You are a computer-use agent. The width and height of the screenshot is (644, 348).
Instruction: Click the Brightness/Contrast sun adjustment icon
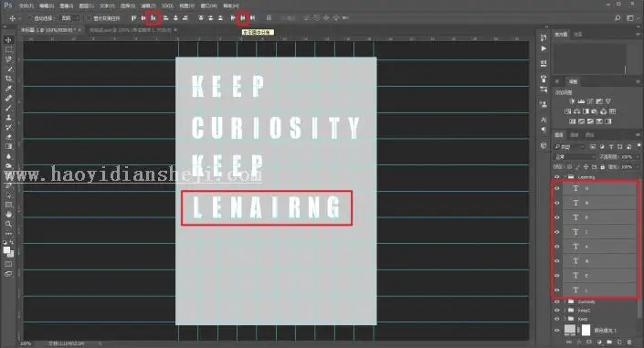572,101
